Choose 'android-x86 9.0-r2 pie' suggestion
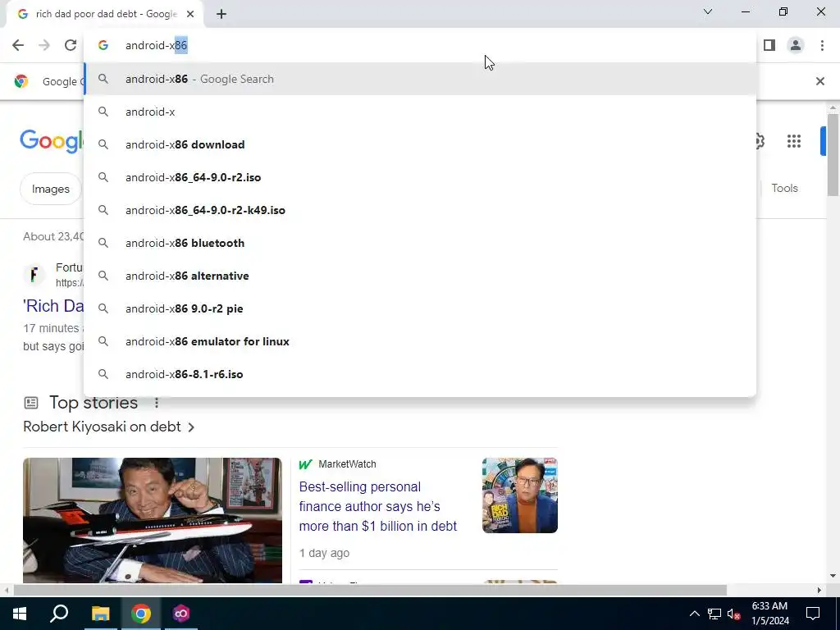The height and width of the screenshot is (630, 840). pos(420,308)
